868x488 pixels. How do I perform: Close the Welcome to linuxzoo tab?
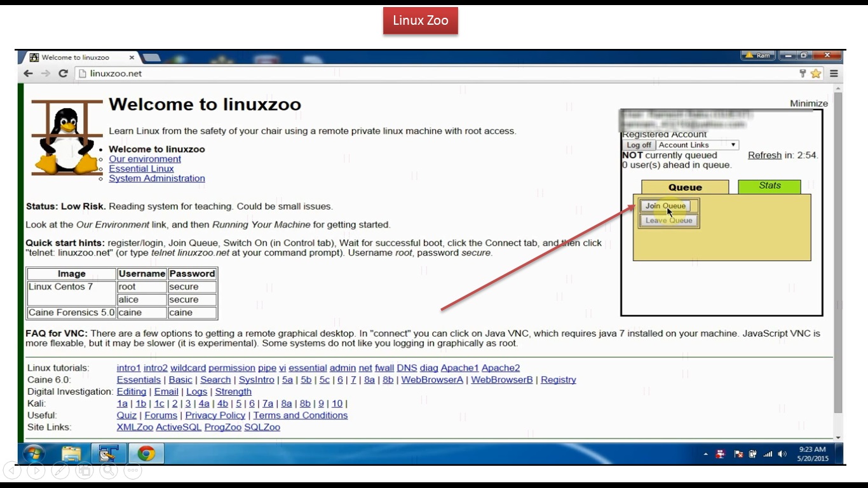coord(132,57)
